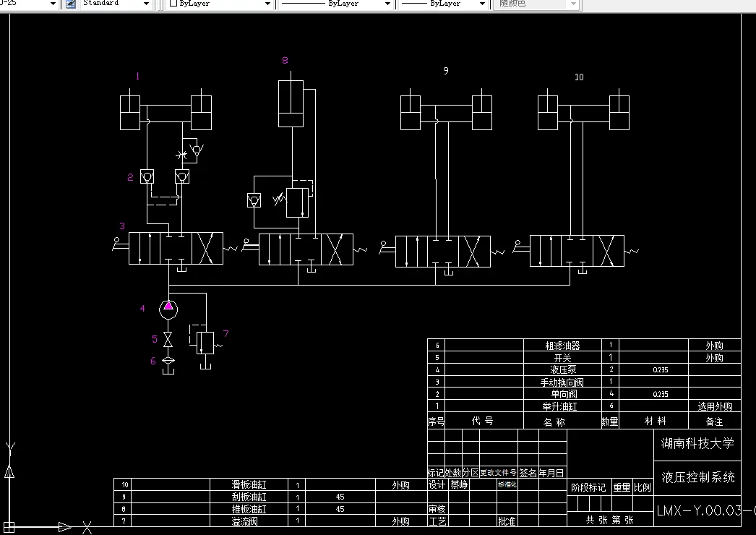756x535 pixels.
Task: Expand the dropdown ending in -25
Action: click(x=53, y=4)
